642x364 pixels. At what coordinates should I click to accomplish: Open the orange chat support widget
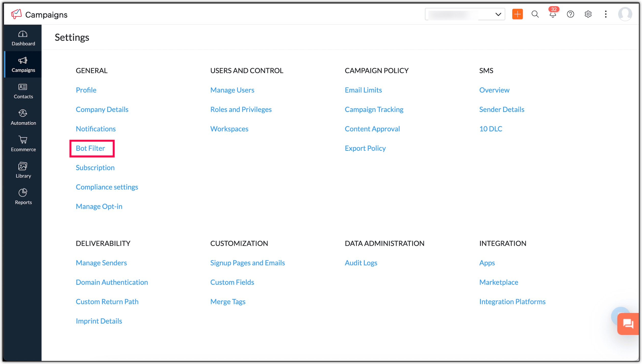pos(628,324)
